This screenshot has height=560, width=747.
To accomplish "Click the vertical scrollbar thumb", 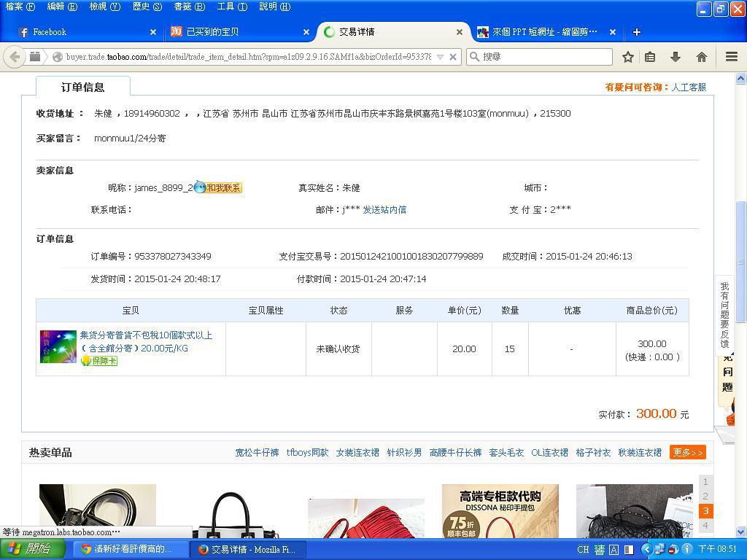I will tap(741, 262).
